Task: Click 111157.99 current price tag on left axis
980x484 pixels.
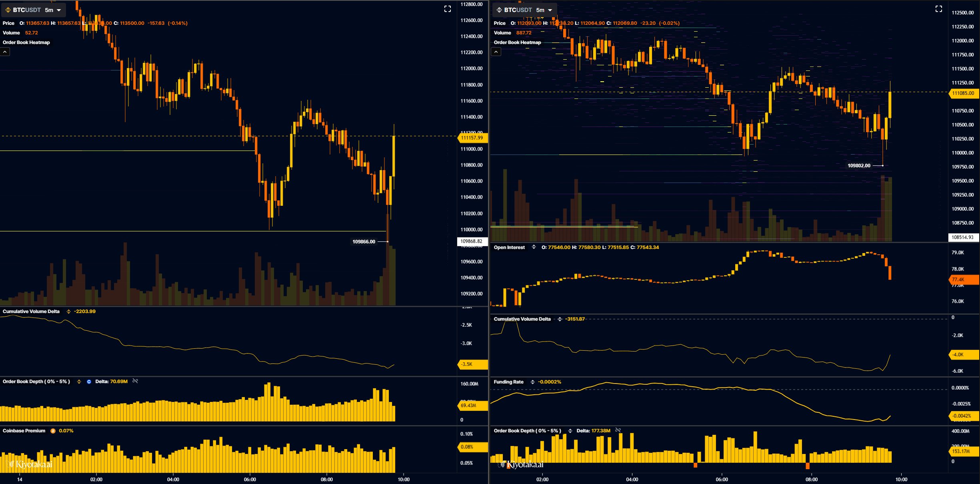Action: point(472,138)
